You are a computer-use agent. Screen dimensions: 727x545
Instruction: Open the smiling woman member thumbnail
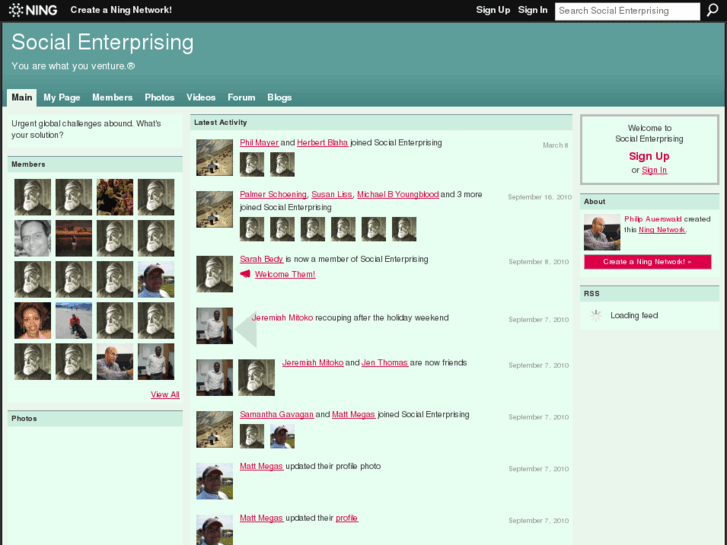[x=32, y=321]
